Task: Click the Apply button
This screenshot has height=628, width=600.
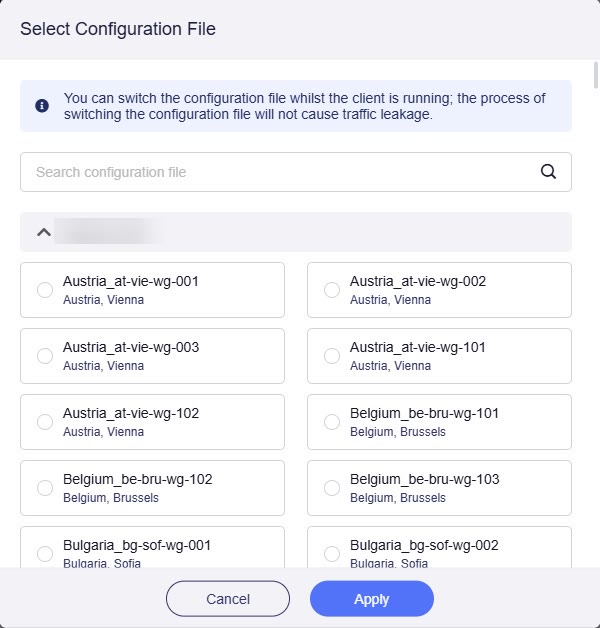Action: (x=372, y=599)
